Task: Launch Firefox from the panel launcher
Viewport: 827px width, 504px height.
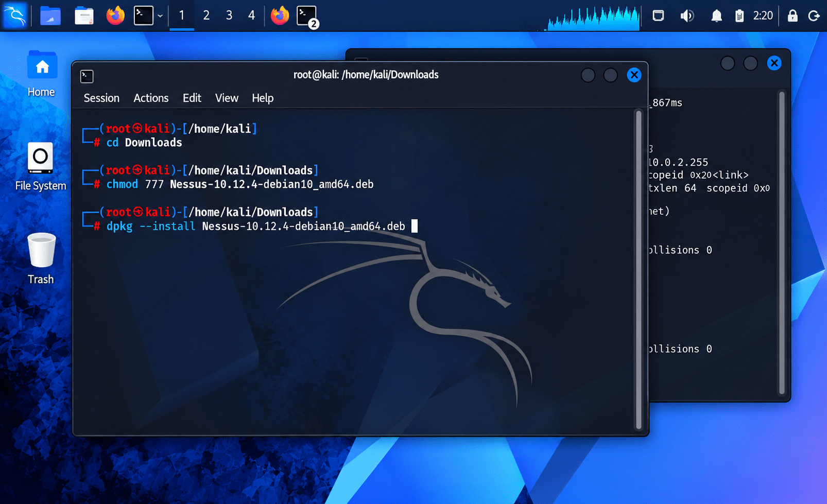Action: coord(115,15)
